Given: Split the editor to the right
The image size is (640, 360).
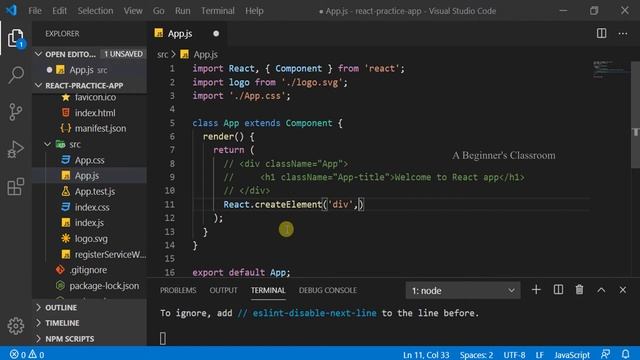Looking at the screenshot, I should (x=601, y=33).
